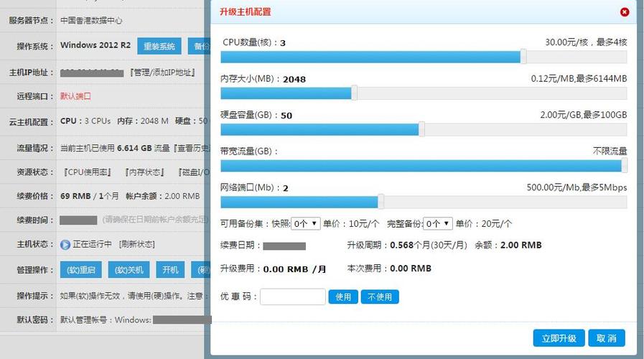Viewport: 644px width, 359px height.
Task: Click the CPU数量(核) 3 label
Action: 254,42
